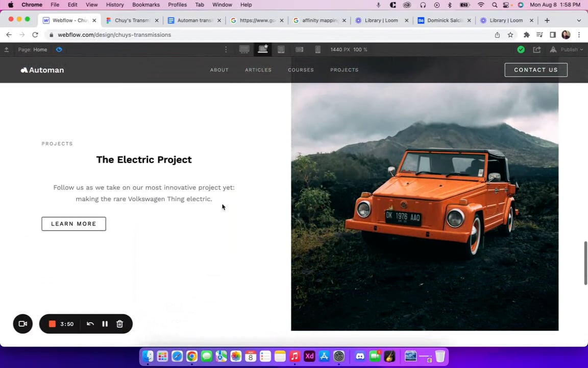Open the Wi-Fi menu bar icon

pos(481,5)
